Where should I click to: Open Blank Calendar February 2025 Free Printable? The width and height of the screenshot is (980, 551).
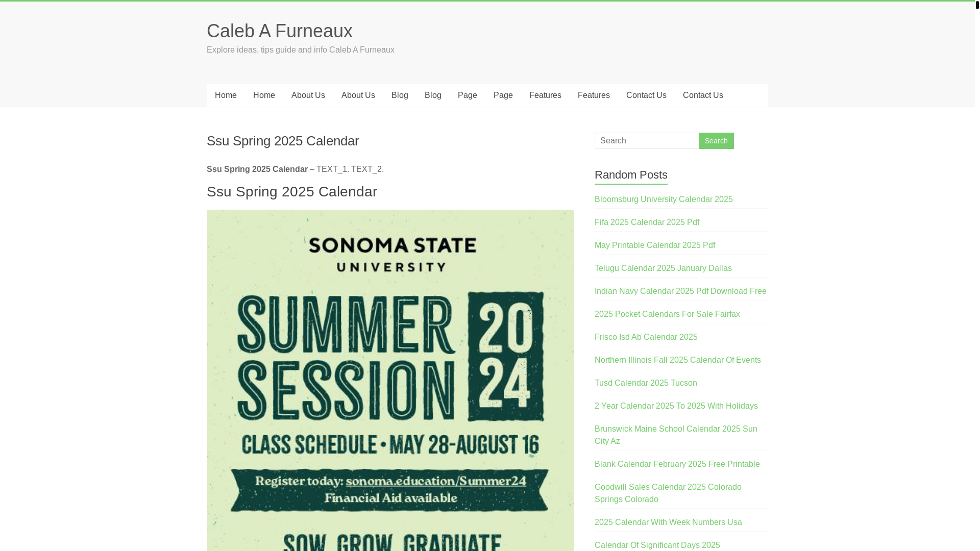coord(677,464)
